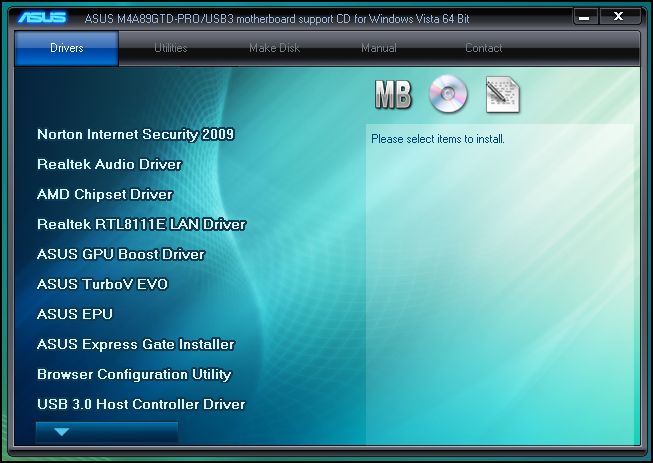Open Browser Configuration Utility

click(134, 374)
